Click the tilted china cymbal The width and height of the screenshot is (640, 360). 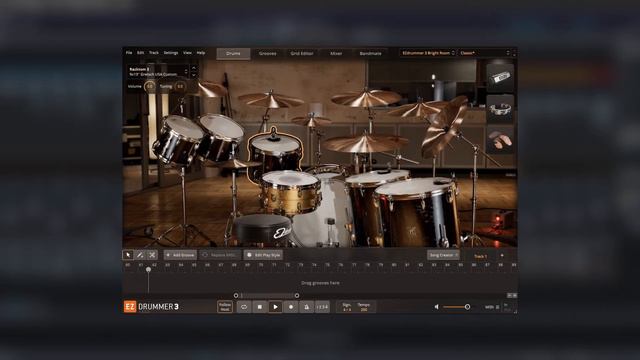(x=444, y=127)
